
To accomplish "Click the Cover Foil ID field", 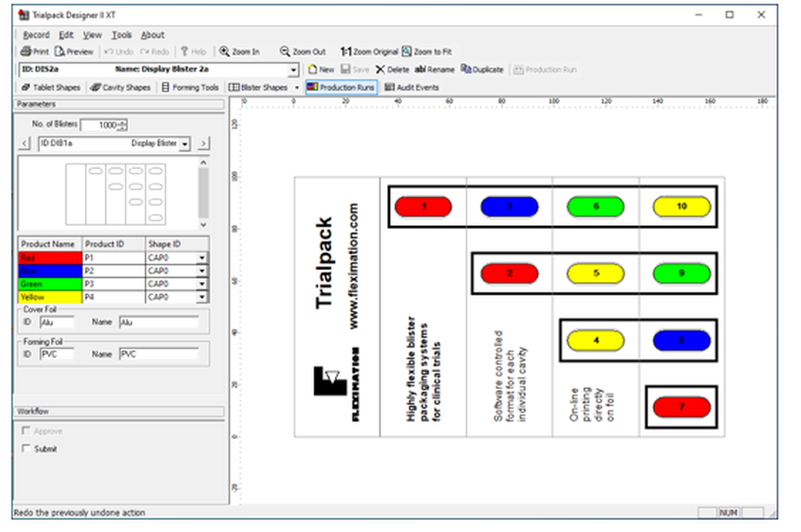I will click(57, 322).
